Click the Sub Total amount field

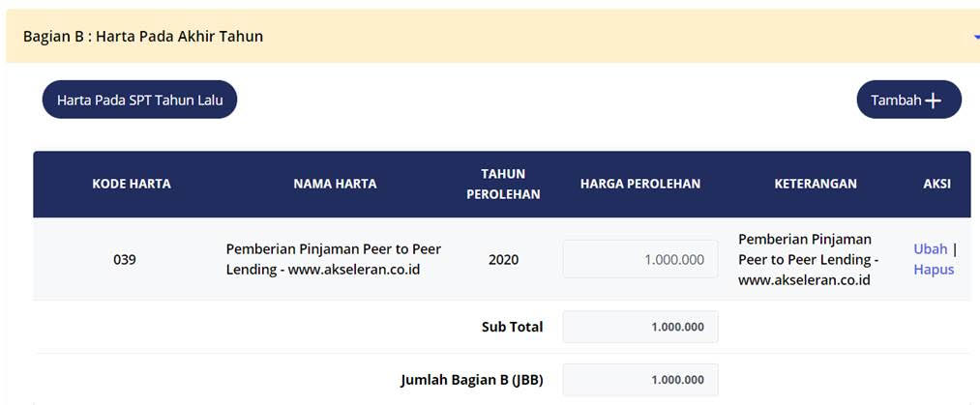pyautogui.click(x=640, y=327)
